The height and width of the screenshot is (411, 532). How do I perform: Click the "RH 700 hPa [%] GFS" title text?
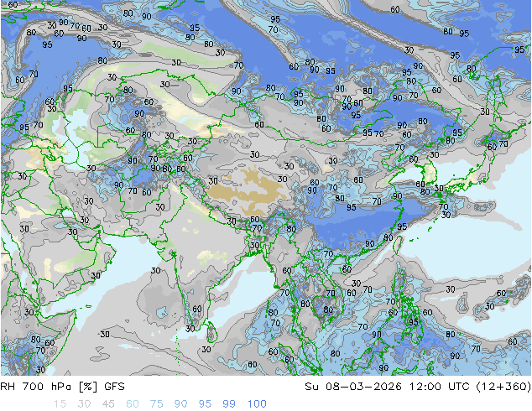coord(62,387)
